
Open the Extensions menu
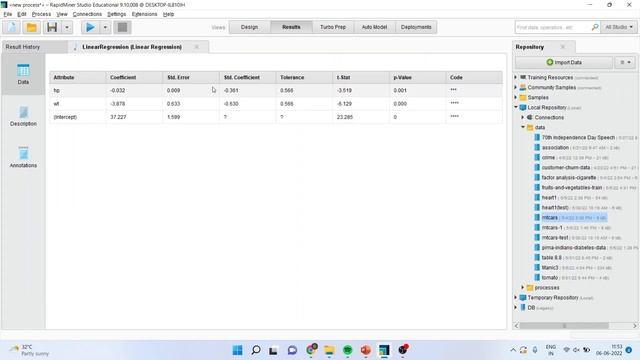144,14
